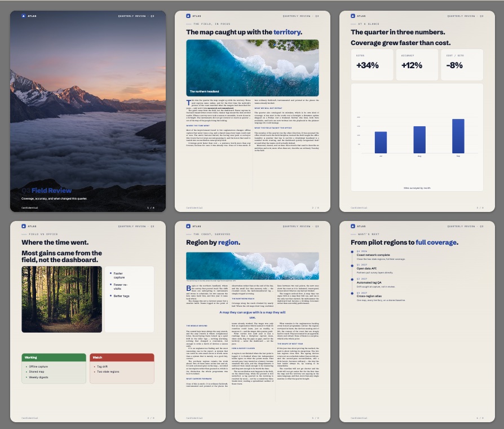
Task: Click the chart caption 'Sites surveyed by month'
Action: 417,188
